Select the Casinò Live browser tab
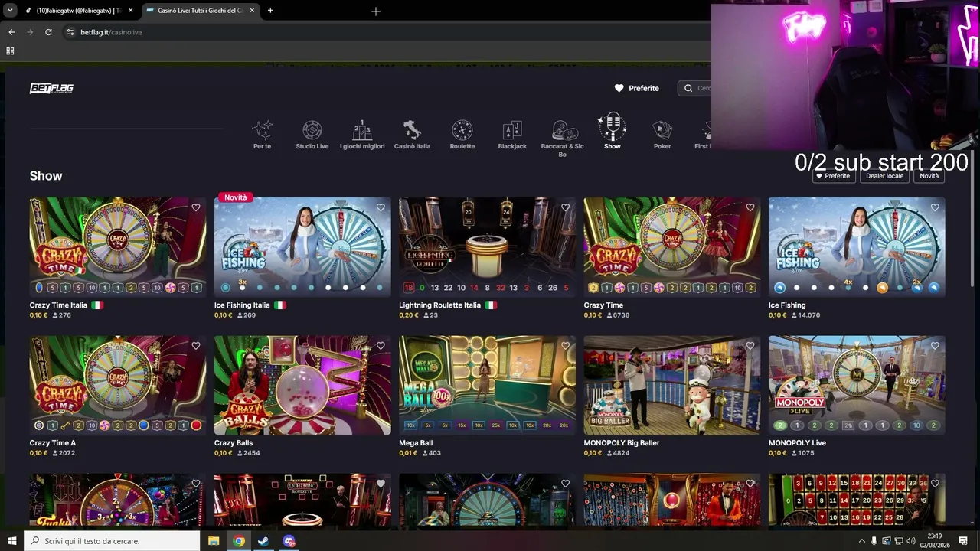Image resolution: width=980 pixels, height=551 pixels. (x=201, y=11)
